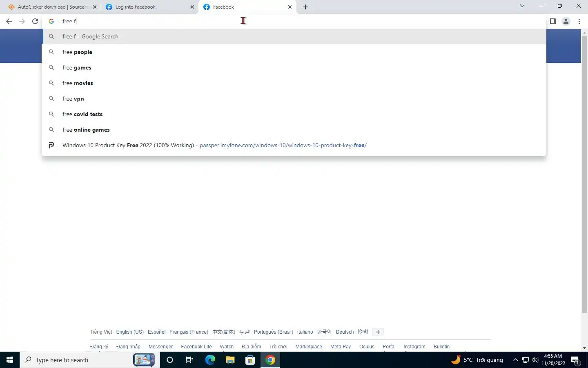This screenshot has width=588, height=368.
Task: Click the taskbar search box
Action: pos(90,360)
